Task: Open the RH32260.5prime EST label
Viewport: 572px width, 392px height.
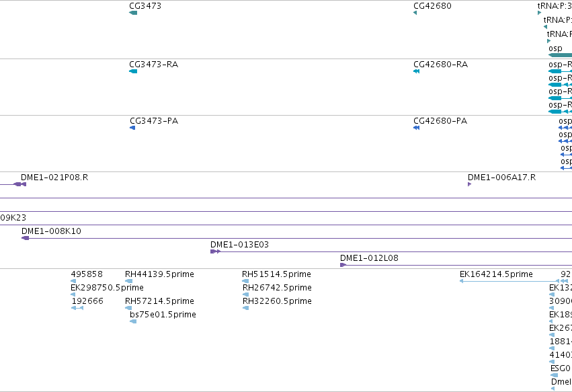Action: tap(277, 301)
